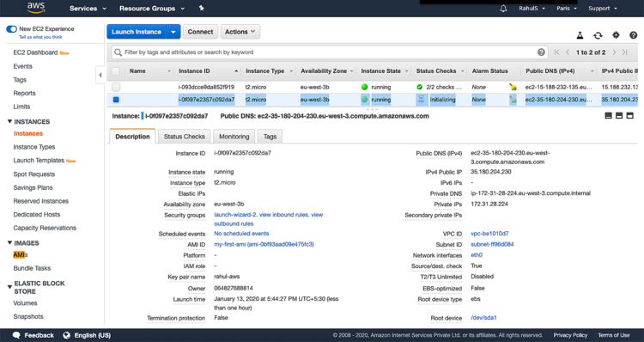644x342 pixels.
Task: Open Instance Types in sidebar
Action: tap(34, 147)
